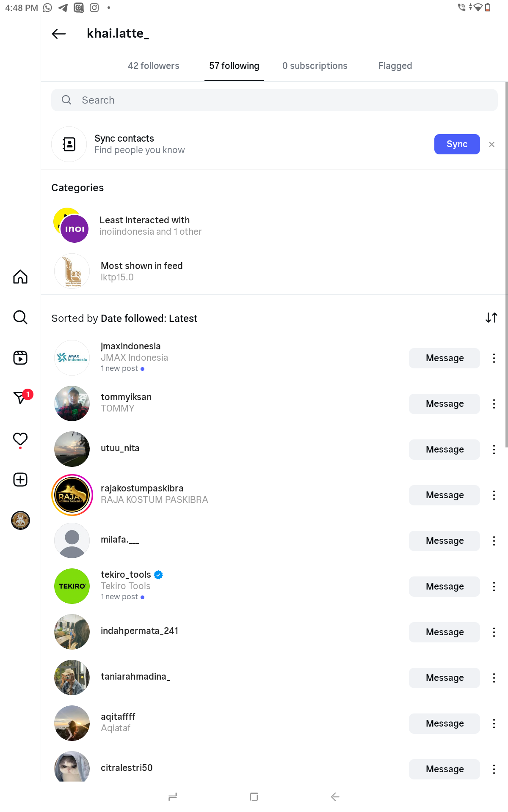This screenshot has height=812, width=508.
Task: Switch to the Flagged tab
Action: coord(395,66)
